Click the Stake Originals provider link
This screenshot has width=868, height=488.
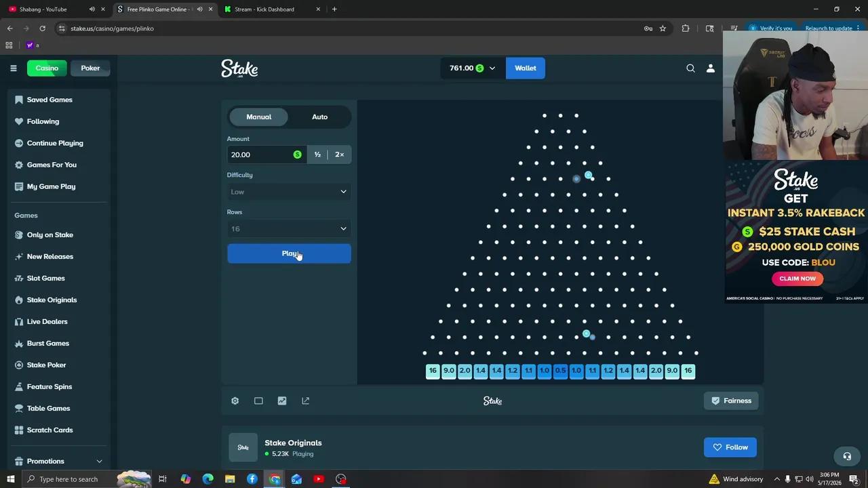click(293, 443)
